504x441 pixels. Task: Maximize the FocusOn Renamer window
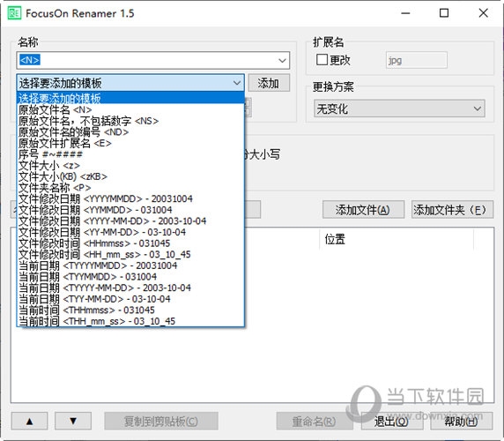[x=444, y=13]
